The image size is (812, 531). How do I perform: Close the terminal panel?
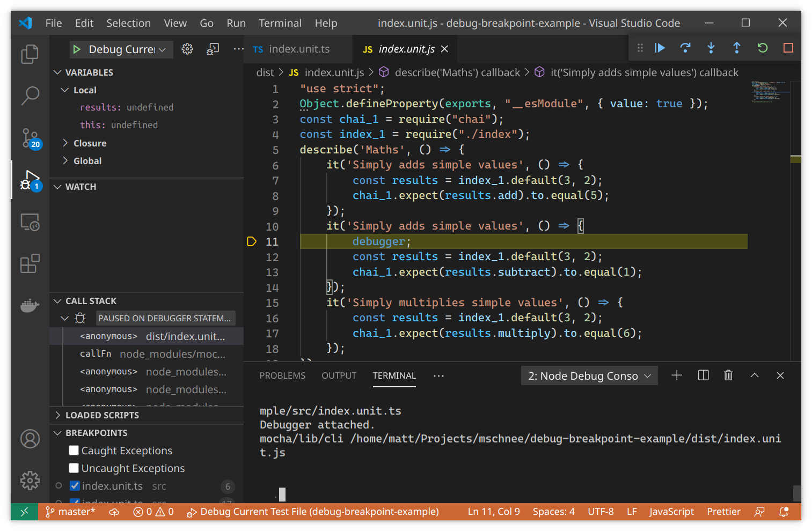pos(780,375)
